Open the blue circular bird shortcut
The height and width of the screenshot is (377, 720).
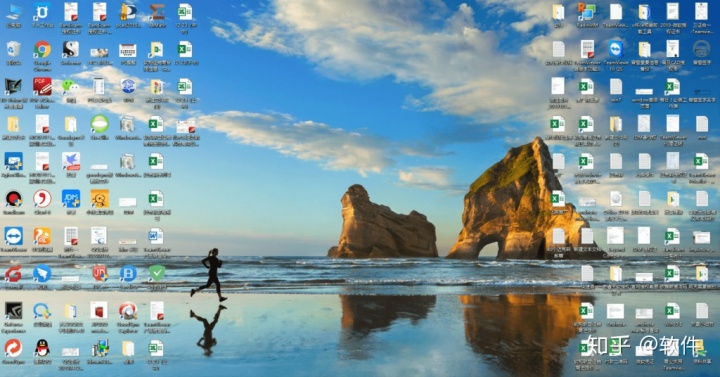[x=42, y=274]
